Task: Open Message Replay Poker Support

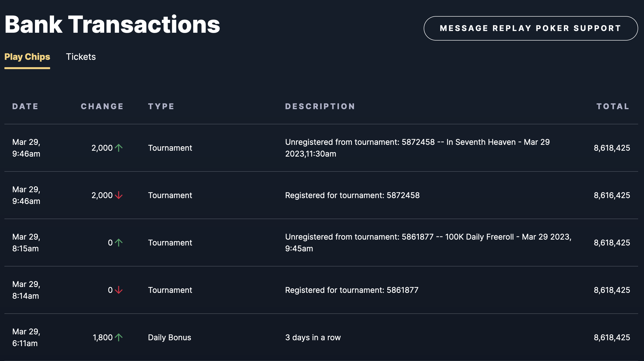Action: tap(531, 28)
